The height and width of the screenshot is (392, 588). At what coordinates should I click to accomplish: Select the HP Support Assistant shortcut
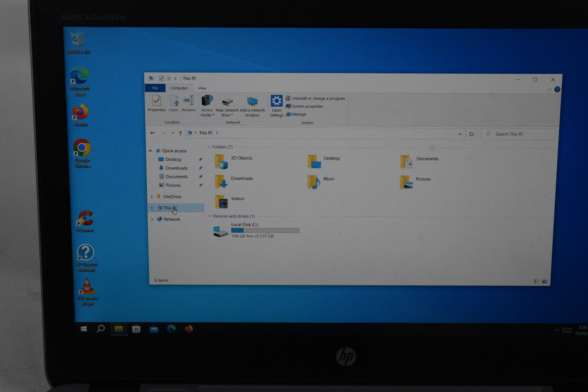click(x=86, y=258)
